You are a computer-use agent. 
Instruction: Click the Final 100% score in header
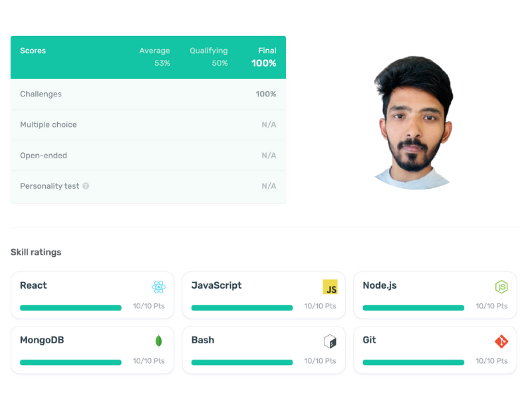pyautogui.click(x=263, y=63)
